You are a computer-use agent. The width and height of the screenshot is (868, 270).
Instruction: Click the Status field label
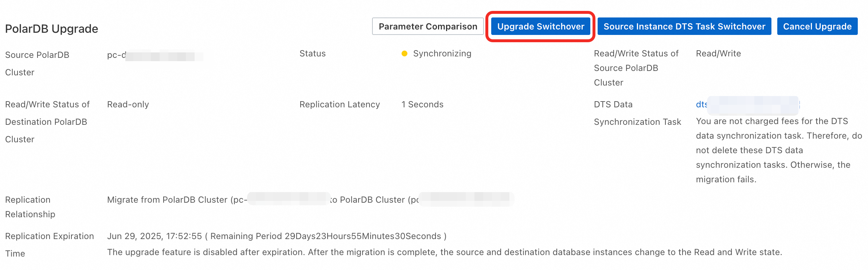point(312,53)
